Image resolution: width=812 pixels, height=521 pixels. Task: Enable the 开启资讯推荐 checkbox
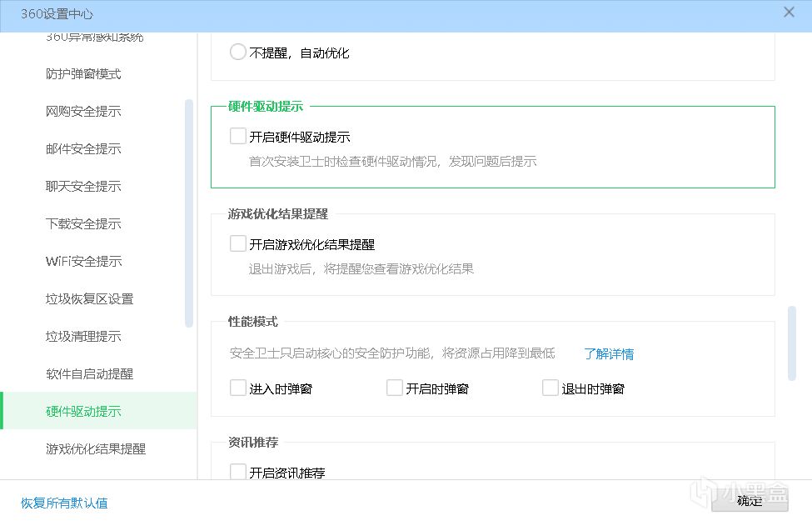click(237, 472)
